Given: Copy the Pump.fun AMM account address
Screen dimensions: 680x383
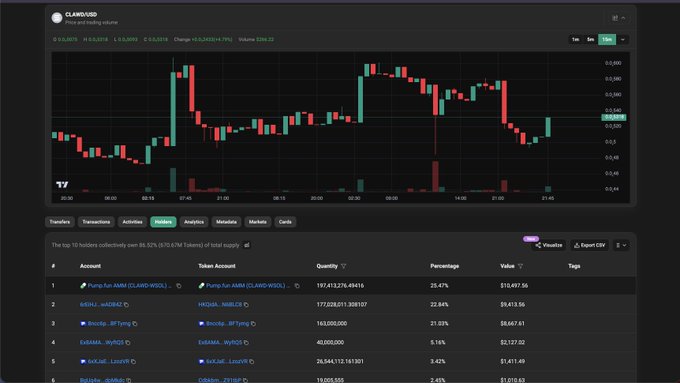Looking at the screenshot, I should 179,286.
